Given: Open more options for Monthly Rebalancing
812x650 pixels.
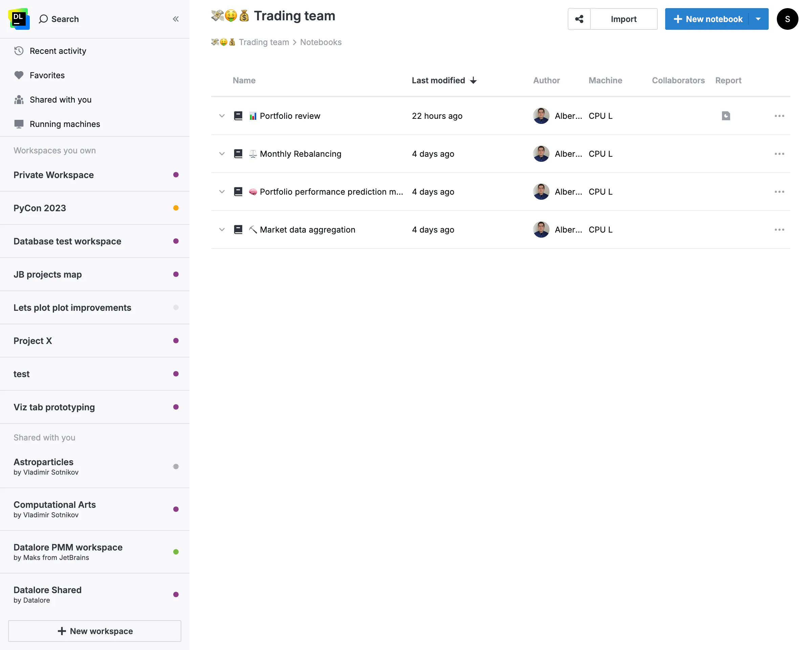Looking at the screenshot, I should (779, 154).
